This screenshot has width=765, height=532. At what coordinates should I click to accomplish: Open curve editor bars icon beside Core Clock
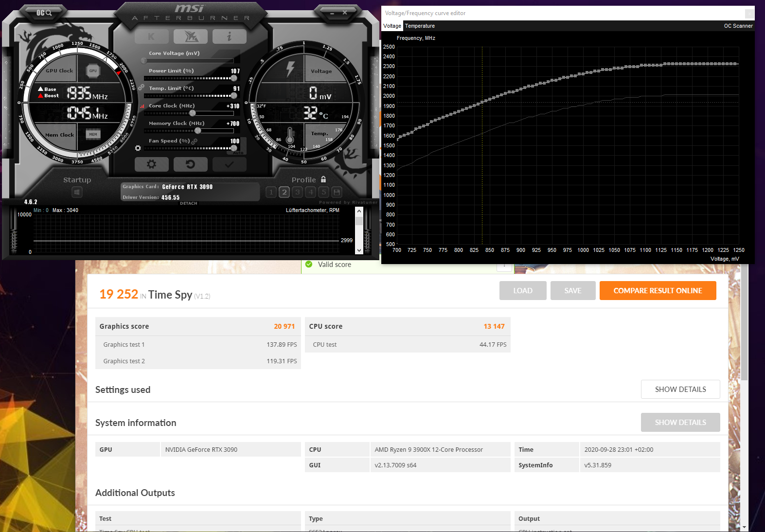(x=142, y=106)
